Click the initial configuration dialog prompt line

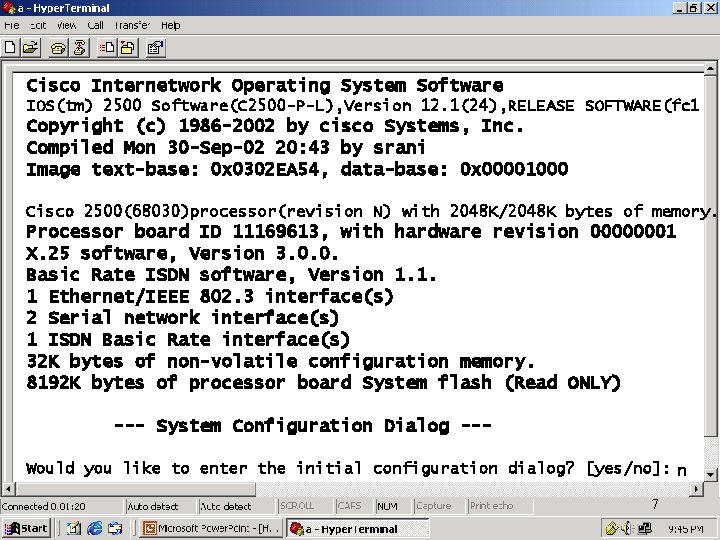pos(356,468)
